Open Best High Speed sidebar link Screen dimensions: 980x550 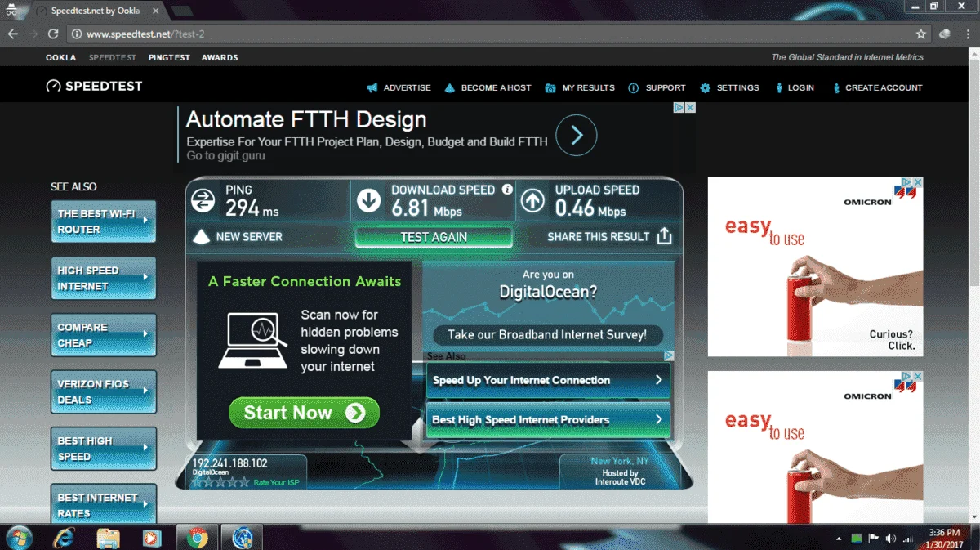tap(103, 449)
